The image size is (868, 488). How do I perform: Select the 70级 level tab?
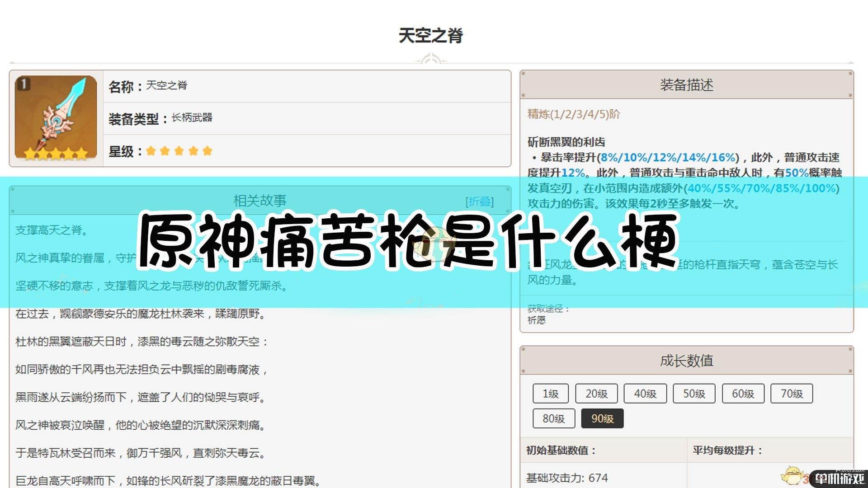tap(792, 394)
